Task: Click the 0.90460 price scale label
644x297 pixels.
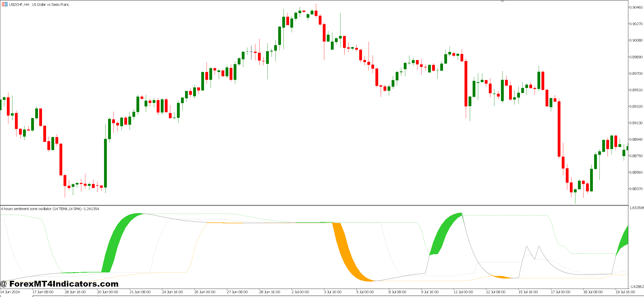Action: coord(636,7)
